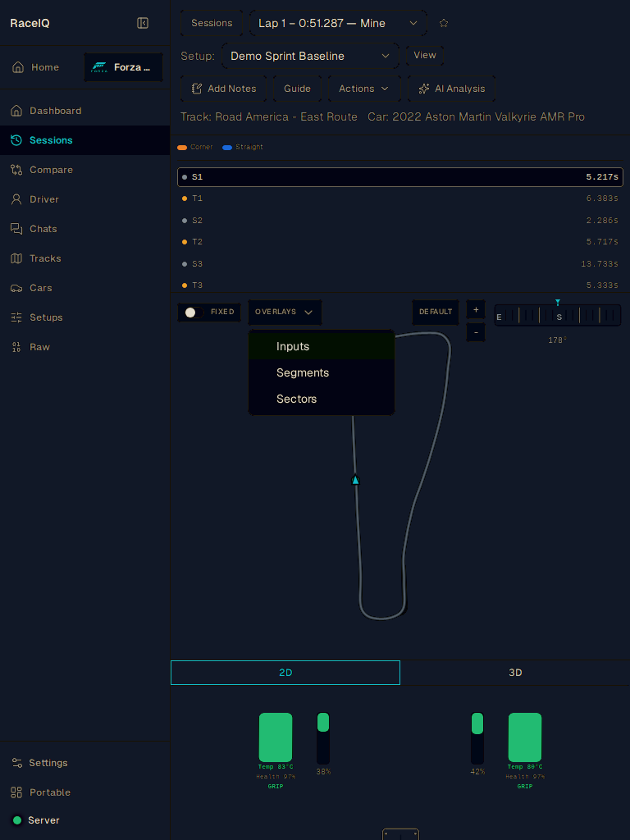
Task: Go to Compare page icon
Action: click(16, 170)
